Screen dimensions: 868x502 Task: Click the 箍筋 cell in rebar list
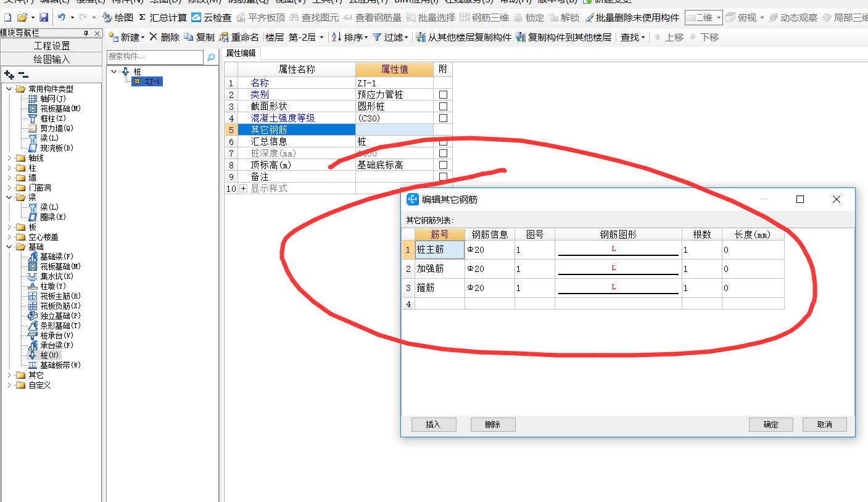tap(440, 288)
